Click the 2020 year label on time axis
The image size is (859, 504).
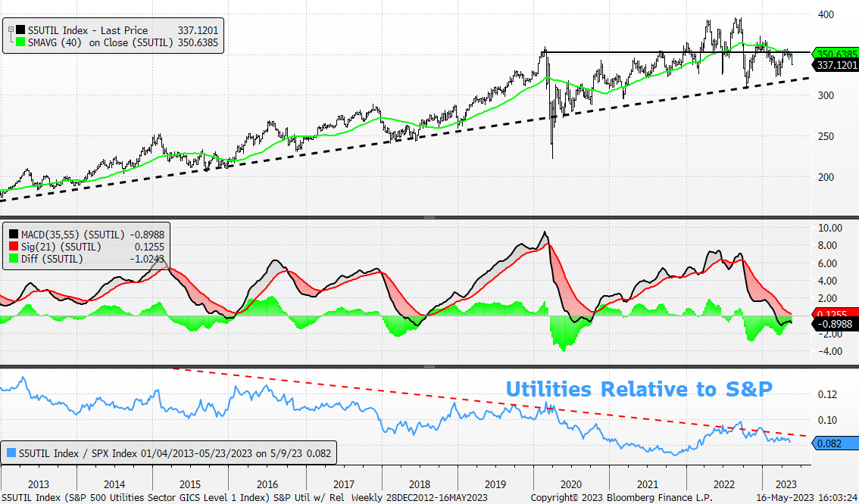pos(571,484)
